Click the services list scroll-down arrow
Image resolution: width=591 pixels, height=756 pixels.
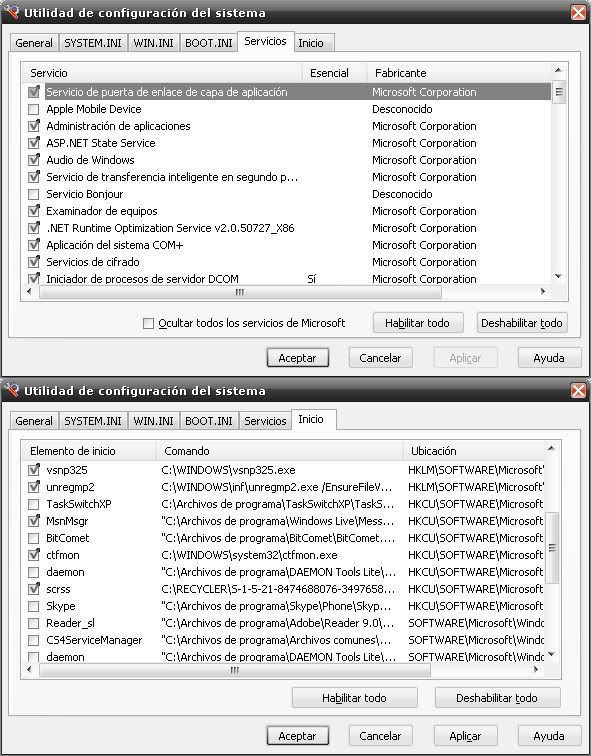(558, 276)
